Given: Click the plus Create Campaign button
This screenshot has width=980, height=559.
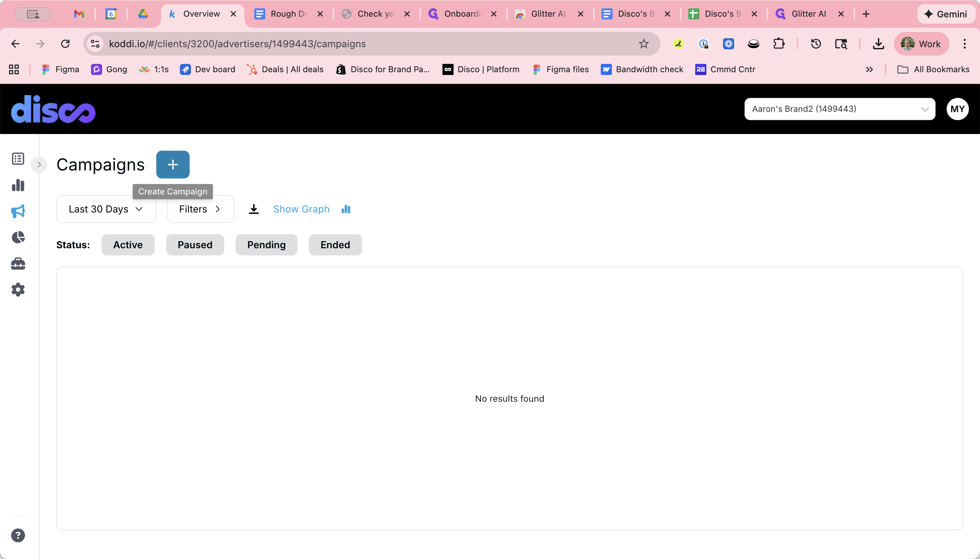Looking at the screenshot, I should [x=173, y=164].
